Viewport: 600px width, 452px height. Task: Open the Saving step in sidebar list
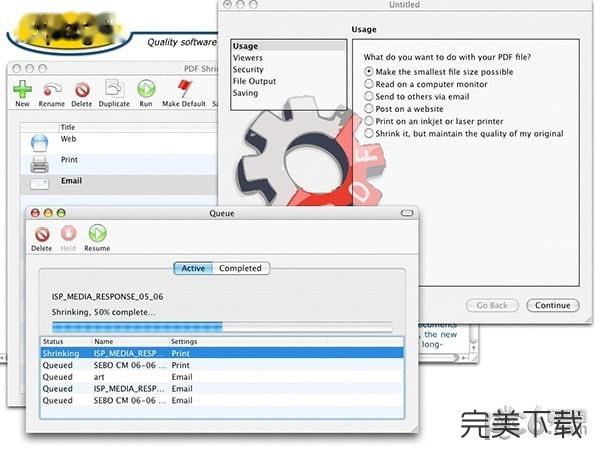[289, 93]
